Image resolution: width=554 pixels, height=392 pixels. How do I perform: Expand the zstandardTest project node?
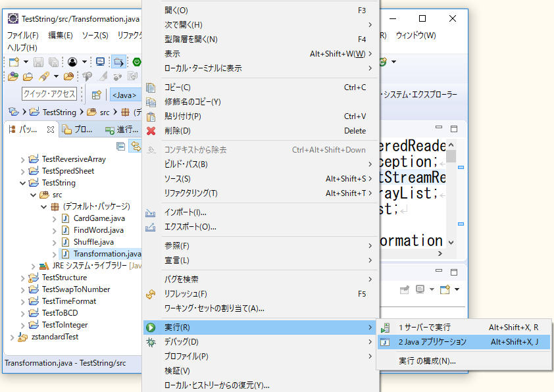[x=12, y=337]
